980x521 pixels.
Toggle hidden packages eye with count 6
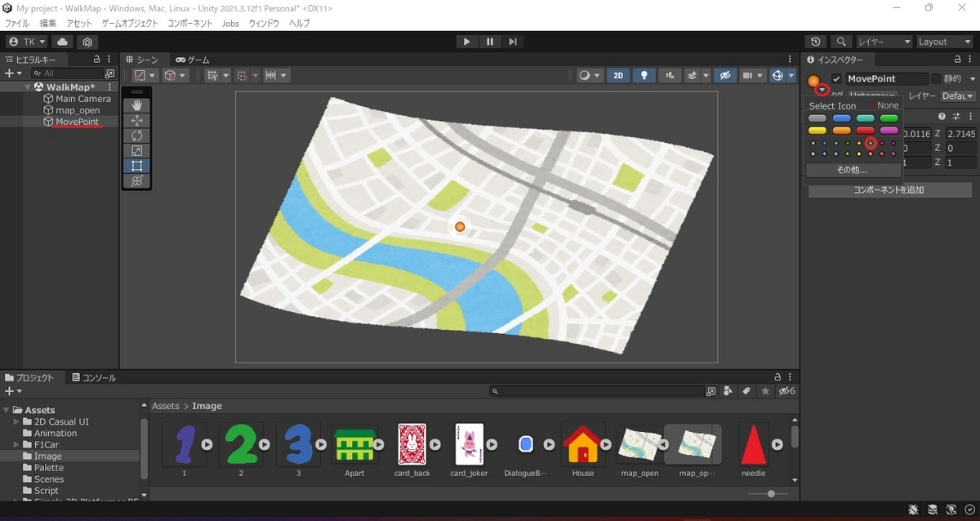tap(787, 391)
